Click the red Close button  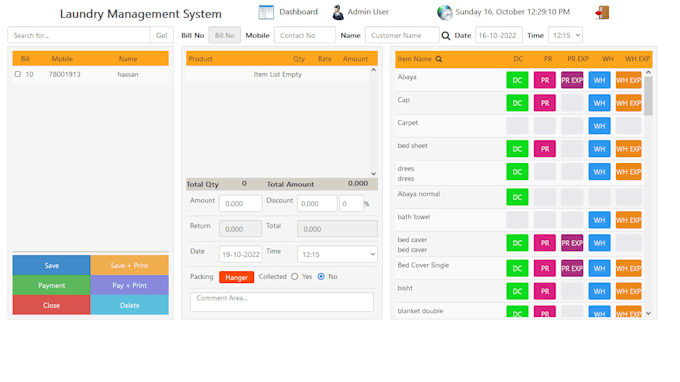click(x=52, y=305)
